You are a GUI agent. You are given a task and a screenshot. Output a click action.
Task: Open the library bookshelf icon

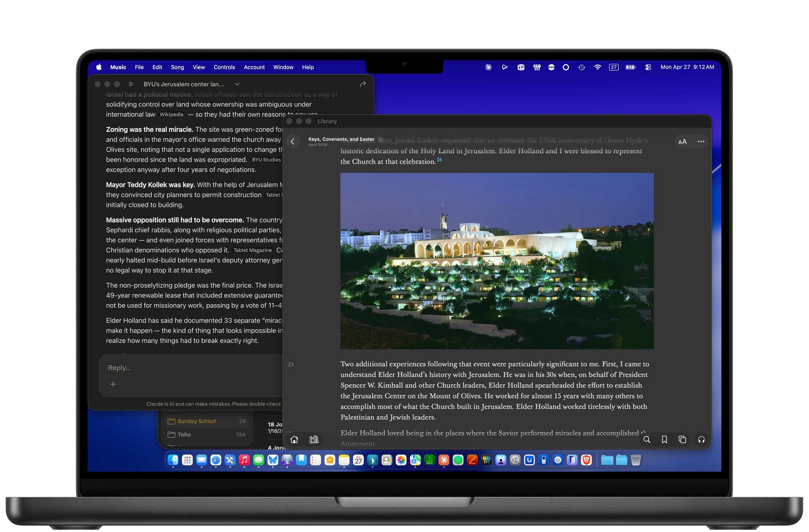pos(314,439)
